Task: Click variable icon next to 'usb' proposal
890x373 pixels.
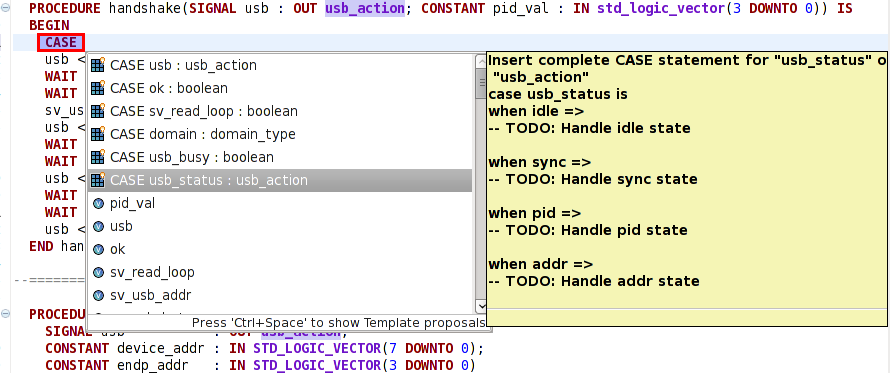Action: tap(98, 226)
